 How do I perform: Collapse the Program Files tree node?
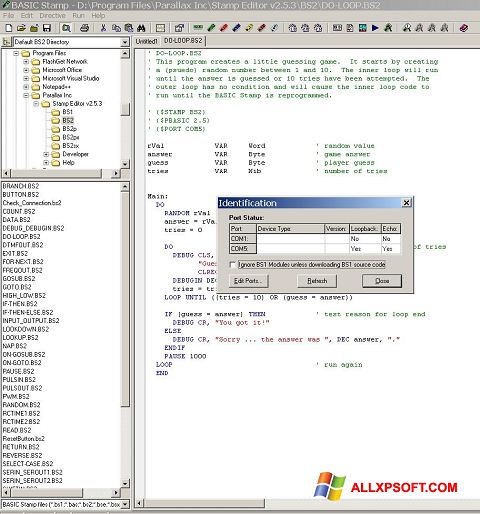tap(16, 53)
